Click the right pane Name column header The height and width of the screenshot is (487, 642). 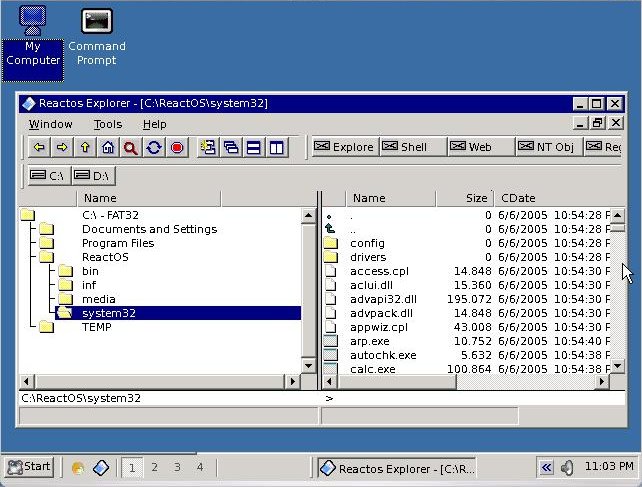pos(391,198)
